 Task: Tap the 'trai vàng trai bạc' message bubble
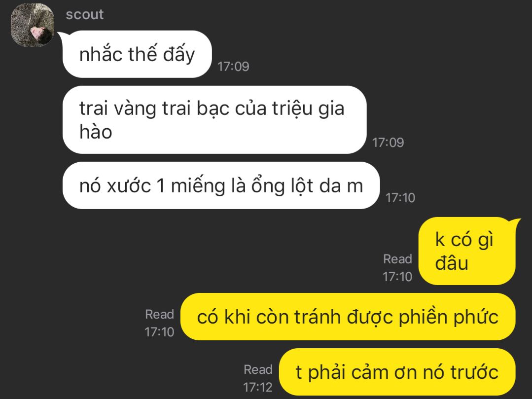[214, 120]
